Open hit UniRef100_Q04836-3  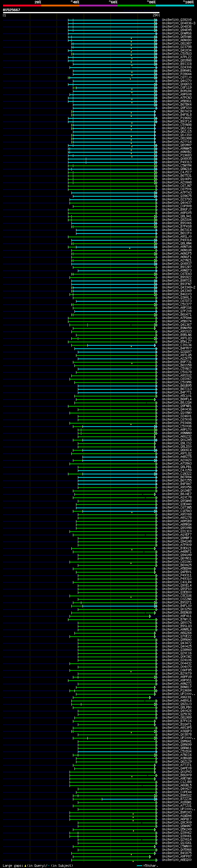[179, 23]
